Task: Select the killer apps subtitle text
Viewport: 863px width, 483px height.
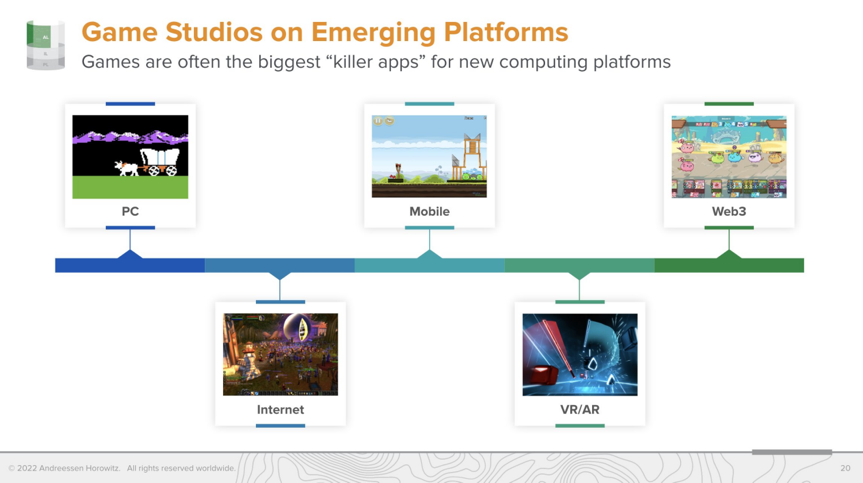Action: tap(375, 62)
